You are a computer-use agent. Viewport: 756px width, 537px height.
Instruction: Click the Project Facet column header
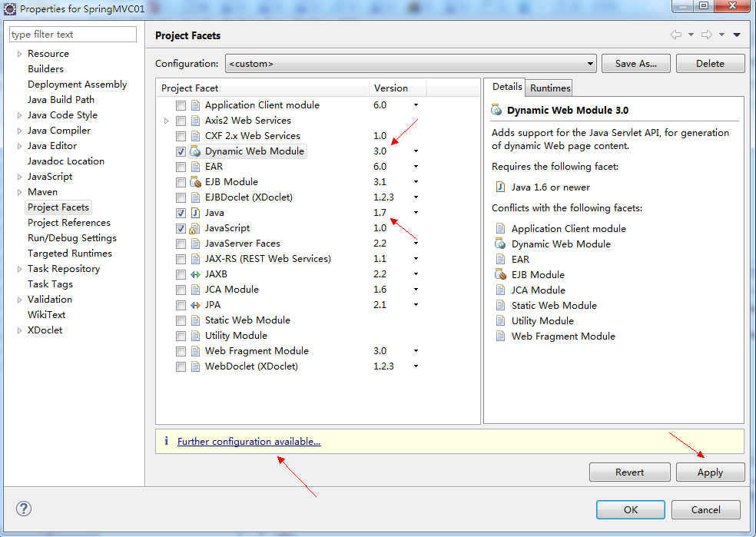pos(263,88)
